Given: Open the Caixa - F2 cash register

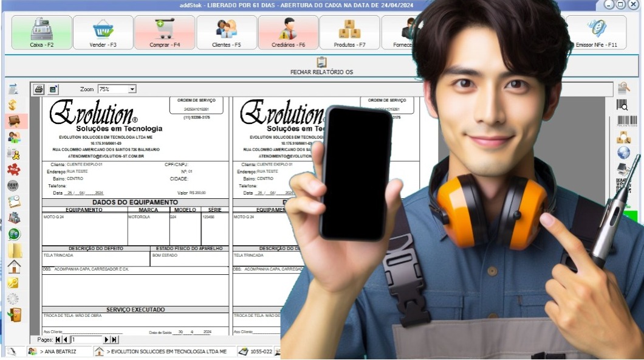Looking at the screenshot, I should (x=42, y=32).
